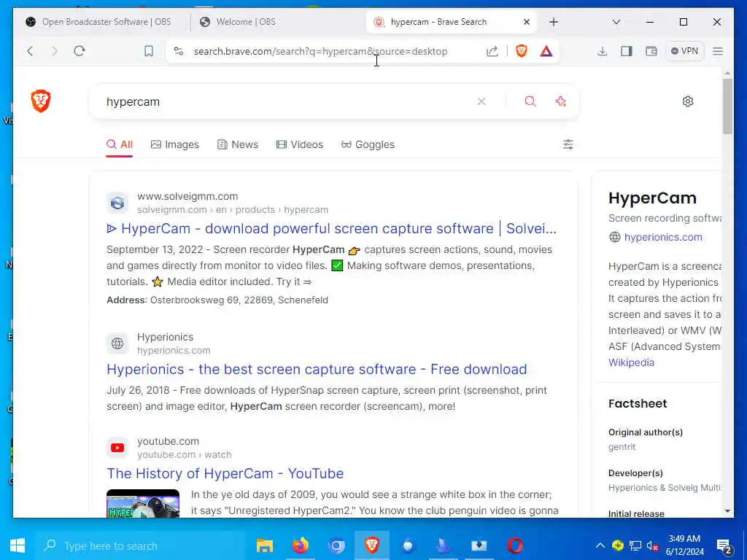Click the Factsheet heading
This screenshot has width=747, height=560.
point(638,403)
